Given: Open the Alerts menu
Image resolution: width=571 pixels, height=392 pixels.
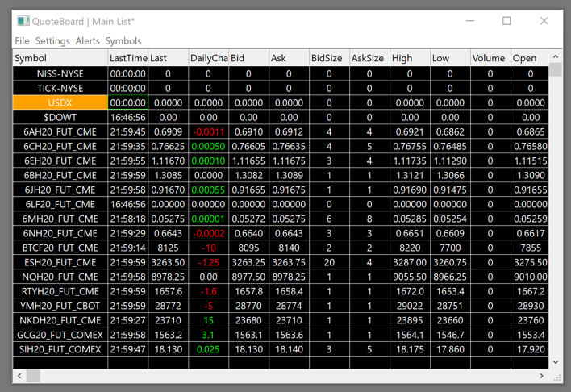Looking at the screenshot, I should [x=87, y=41].
